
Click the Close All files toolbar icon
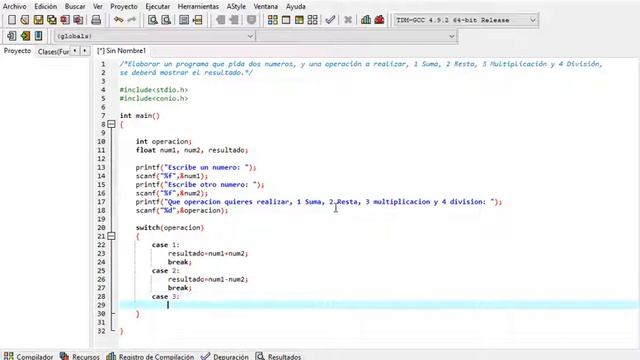[78, 20]
